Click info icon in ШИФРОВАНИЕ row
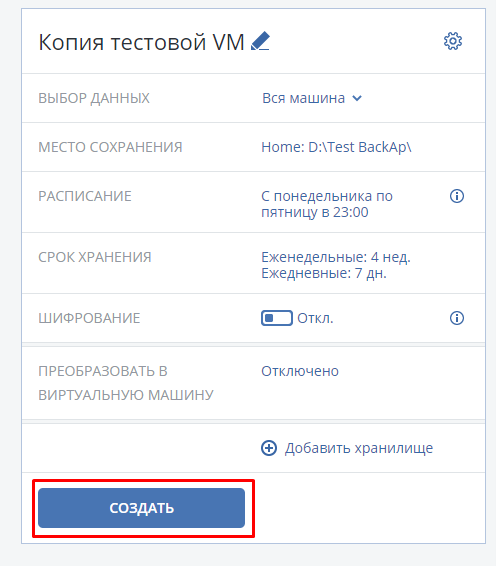The width and height of the screenshot is (496, 566). pyautogui.click(x=457, y=318)
